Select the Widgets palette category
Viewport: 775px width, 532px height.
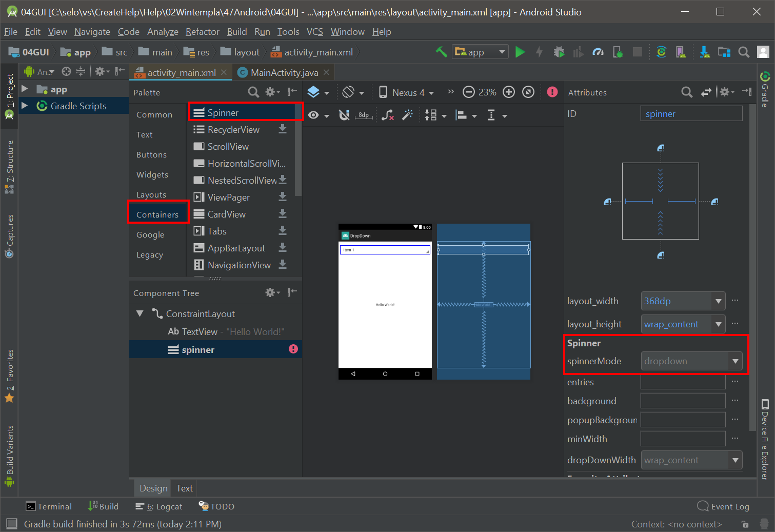click(152, 174)
